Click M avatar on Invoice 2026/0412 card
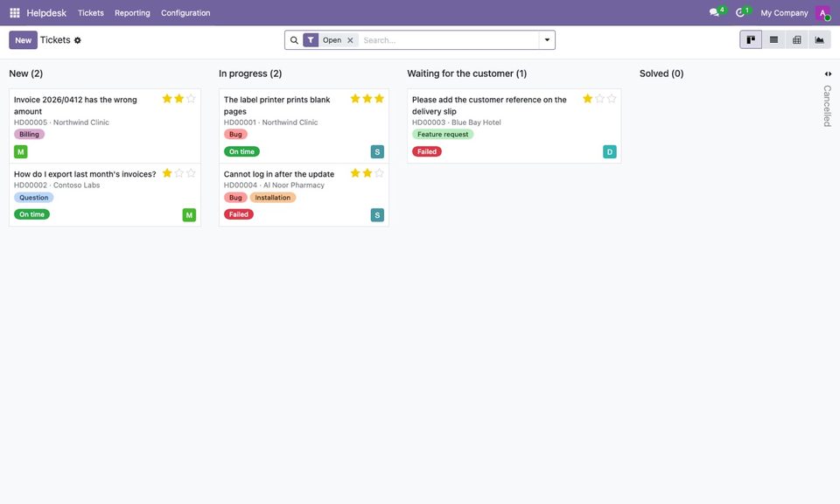Screen dimensions: 840x504 (20, 152)
